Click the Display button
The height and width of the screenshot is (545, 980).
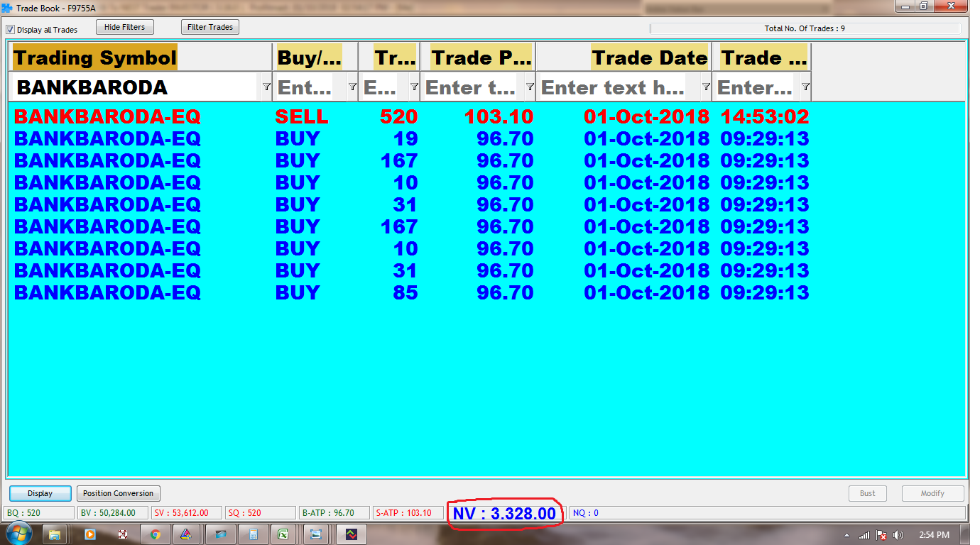pyautogui.click(x=40, y=493)
